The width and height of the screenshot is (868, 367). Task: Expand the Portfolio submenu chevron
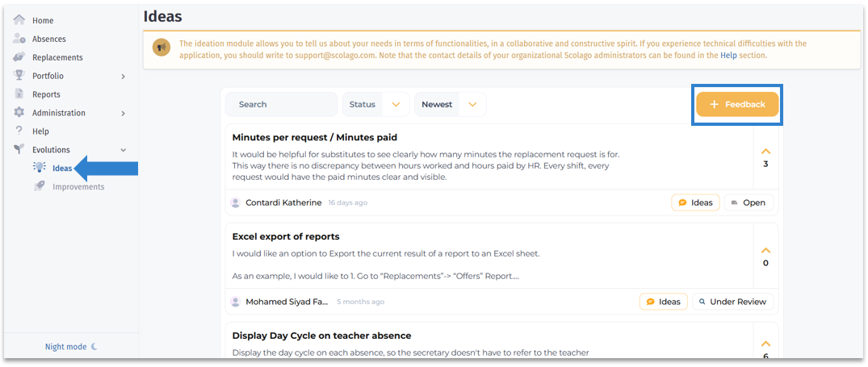(x=124, y=77)
